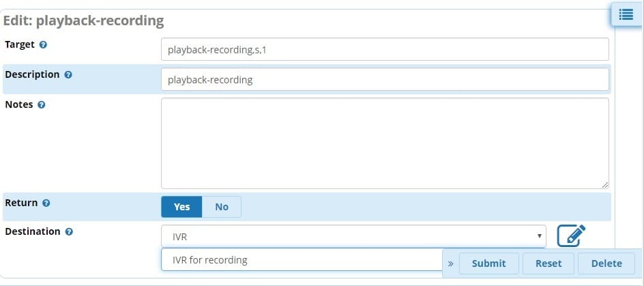
Task: Set Return to Yes
Action: tap(181, 207)
